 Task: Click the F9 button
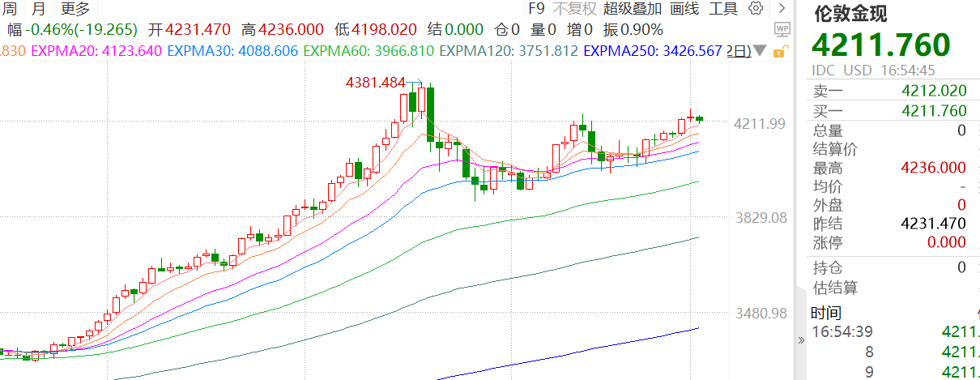[x=536, y=9]
